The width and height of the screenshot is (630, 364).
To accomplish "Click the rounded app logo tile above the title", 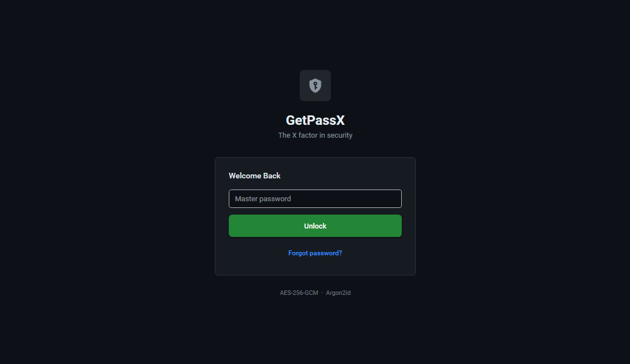I will [x=315, y=85].
